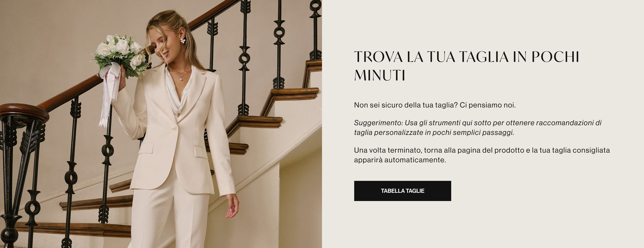Viewport: 644px width, 248px height.
Task: Select the TROVA LA TUA TAGLIA heading
Action: coord(466,66)
